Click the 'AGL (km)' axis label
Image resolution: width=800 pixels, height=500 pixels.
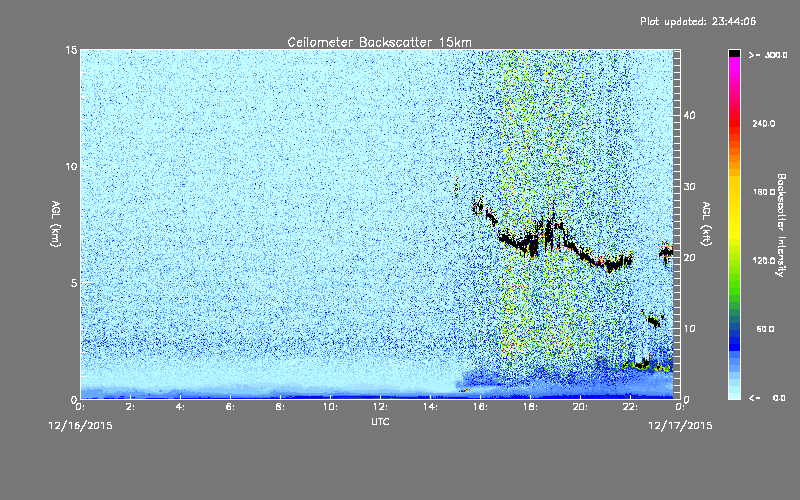(x=56, y=223)
